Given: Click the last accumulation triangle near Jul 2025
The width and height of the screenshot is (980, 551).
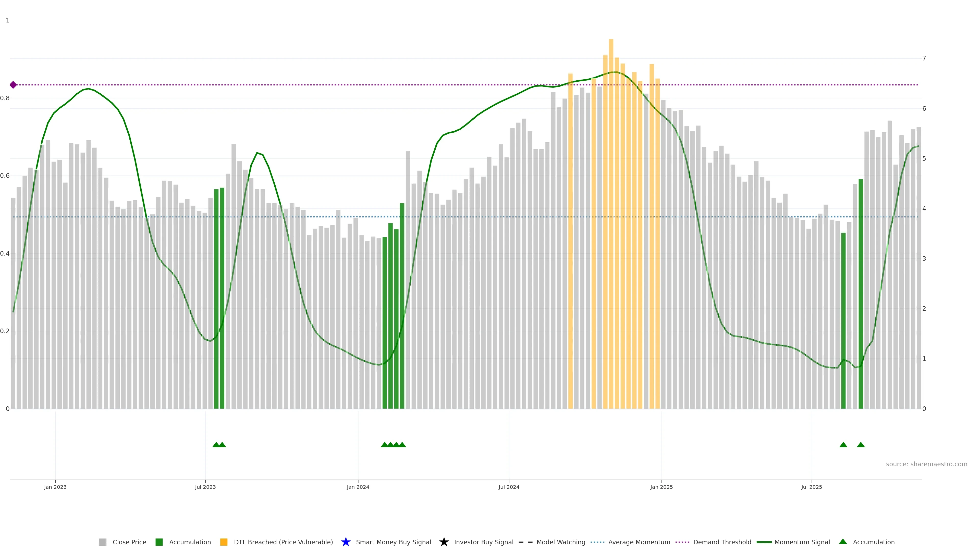Looking at the screenshot, I should coord(861,445).
